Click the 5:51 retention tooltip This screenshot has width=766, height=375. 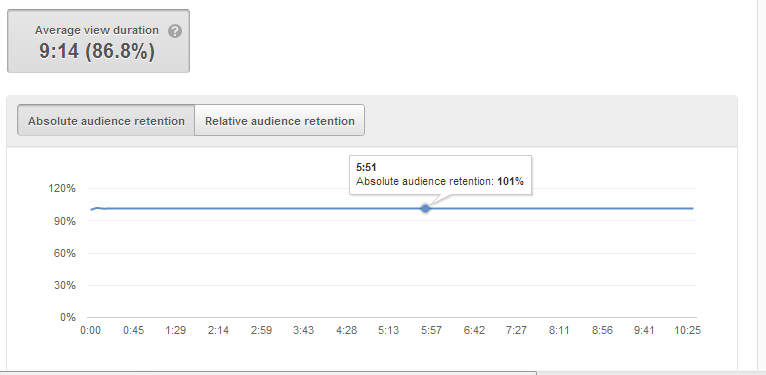[440, 175]
